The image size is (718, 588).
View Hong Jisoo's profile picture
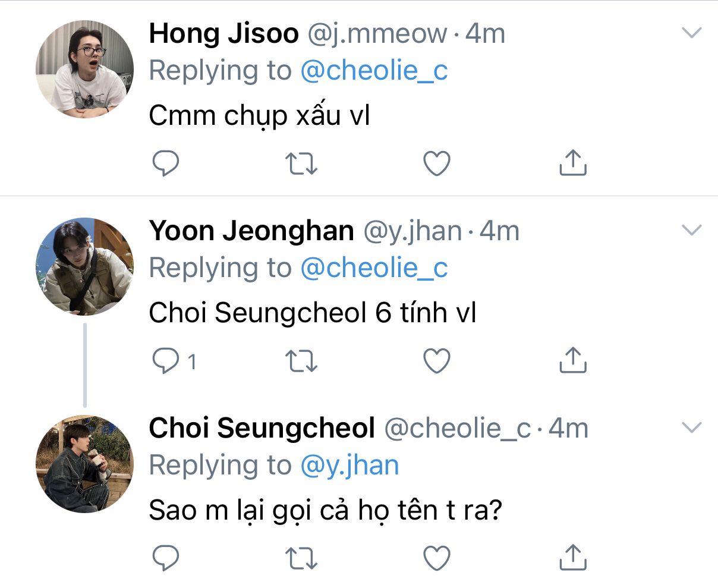[x=85, y=69]
